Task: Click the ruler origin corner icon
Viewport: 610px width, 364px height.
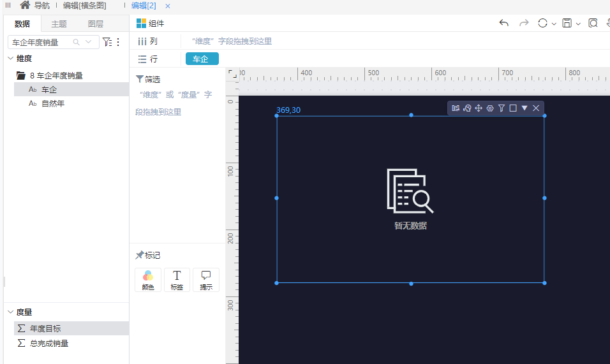Action: pos(232,74)
